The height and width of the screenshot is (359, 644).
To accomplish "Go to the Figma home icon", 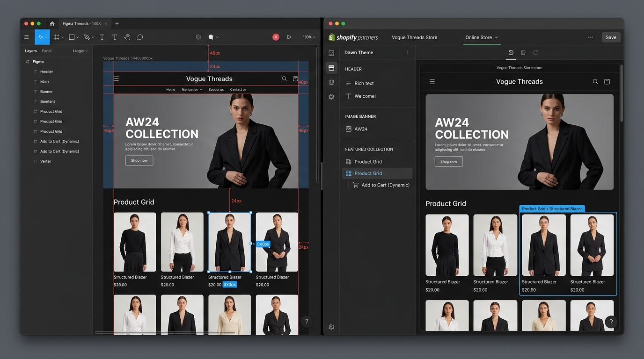I will [52, 23].
